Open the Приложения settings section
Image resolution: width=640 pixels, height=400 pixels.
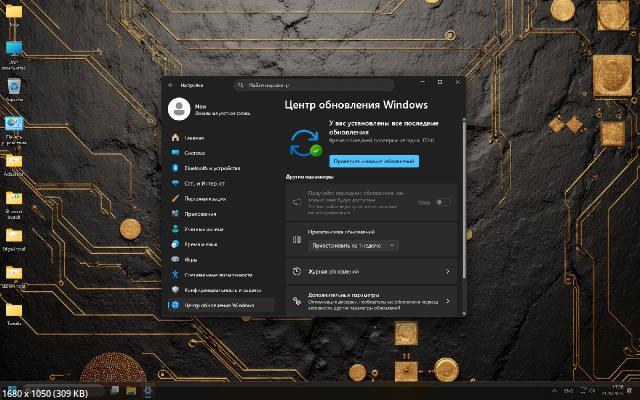tap(201, 214)
